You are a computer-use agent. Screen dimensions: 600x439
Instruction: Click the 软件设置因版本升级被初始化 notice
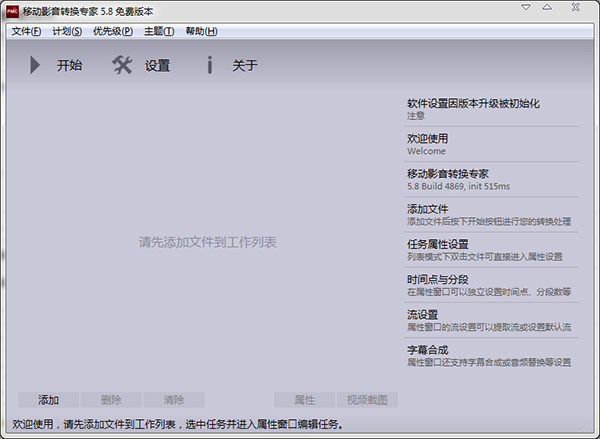point(490,108)
